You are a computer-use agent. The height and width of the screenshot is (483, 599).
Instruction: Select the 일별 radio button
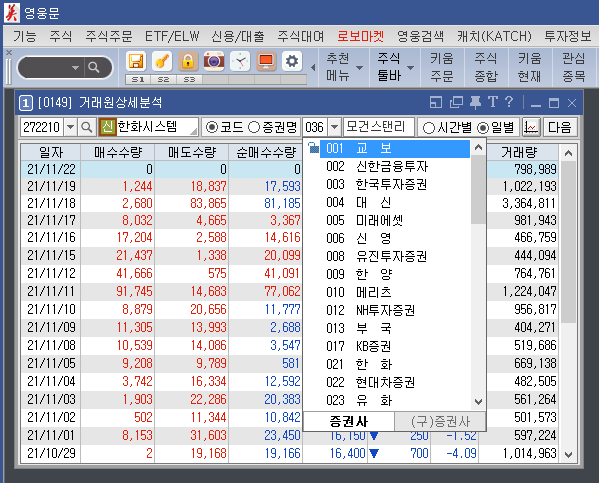(483, 128)
